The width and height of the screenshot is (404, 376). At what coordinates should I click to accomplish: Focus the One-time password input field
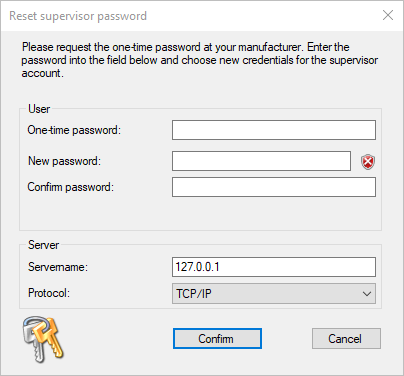(274, 130)
